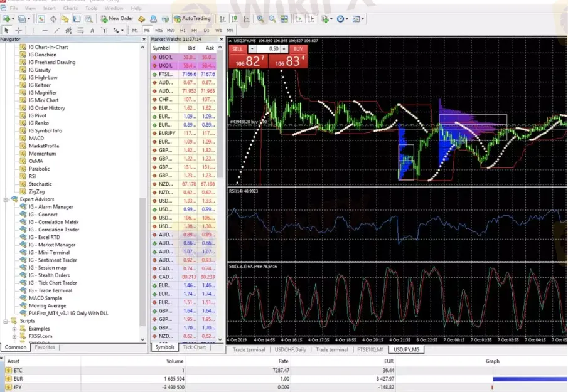Click the New Order toolbar button

point(117,19)
